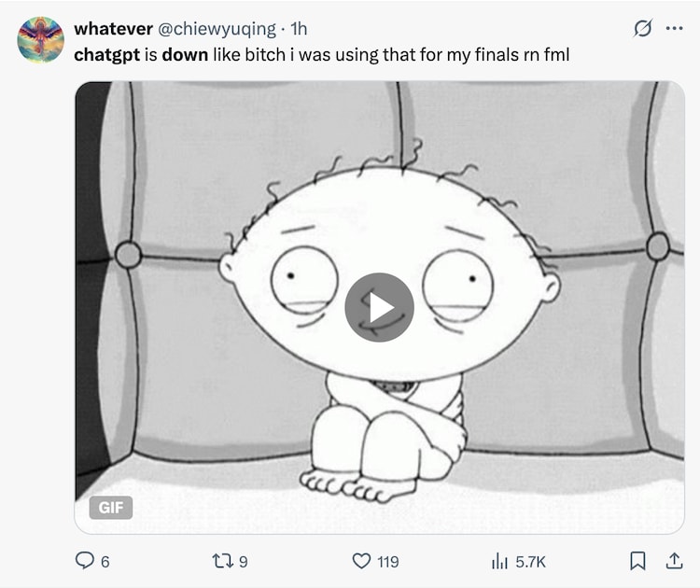This screenshot has height=588, width=700.
Task: Click the GIF badge label
Action: [111, 508]
